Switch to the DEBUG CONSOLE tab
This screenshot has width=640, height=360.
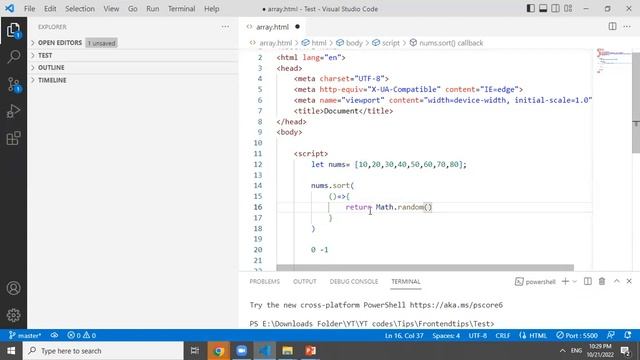(354, 282)
